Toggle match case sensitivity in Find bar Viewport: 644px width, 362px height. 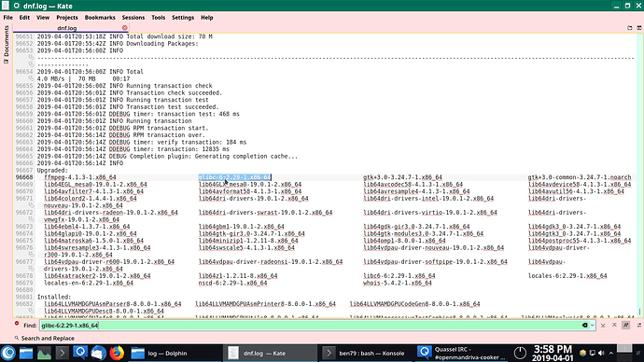click(x=626, y=325)
